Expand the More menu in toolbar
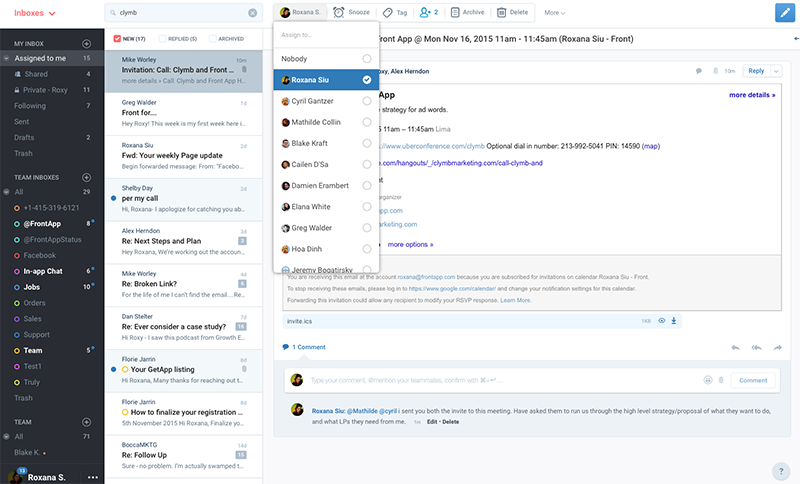Image resolution: width=800 pixels, height=484 pixels. (554, 13)
